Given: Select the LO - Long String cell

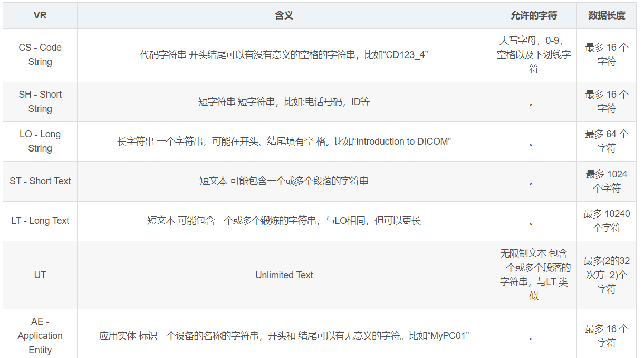Looking at the screenshot, I should pos(40,141).
